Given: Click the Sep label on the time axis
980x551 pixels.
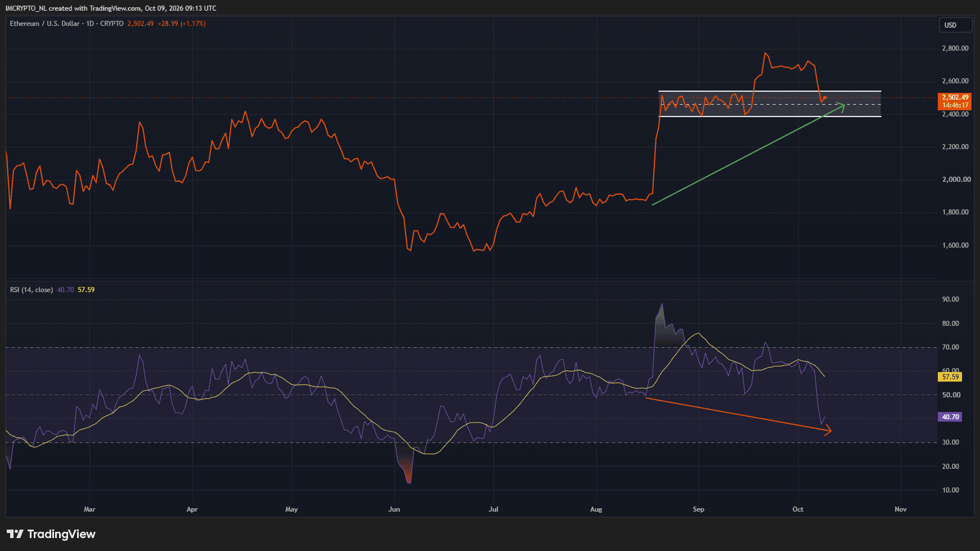Looking at the screenshot, I should (698, 509).
